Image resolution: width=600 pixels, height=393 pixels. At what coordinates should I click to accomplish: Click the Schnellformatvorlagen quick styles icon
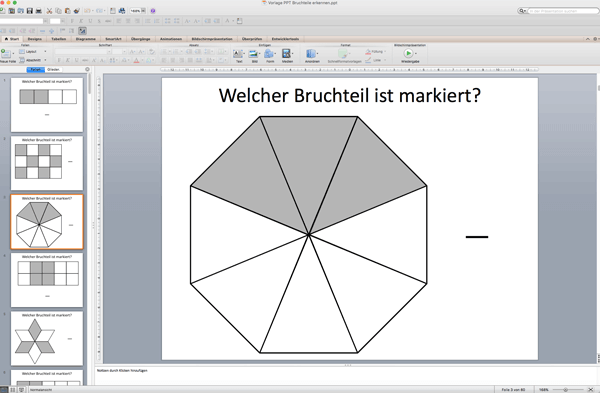[x=344, y=55]
